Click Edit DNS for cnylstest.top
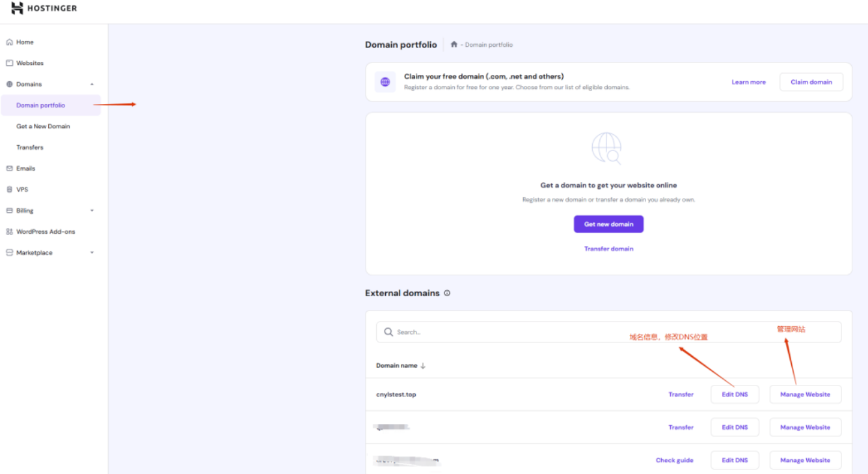The height and width of the screenshot is (474, 868). (x=735, y=395)
